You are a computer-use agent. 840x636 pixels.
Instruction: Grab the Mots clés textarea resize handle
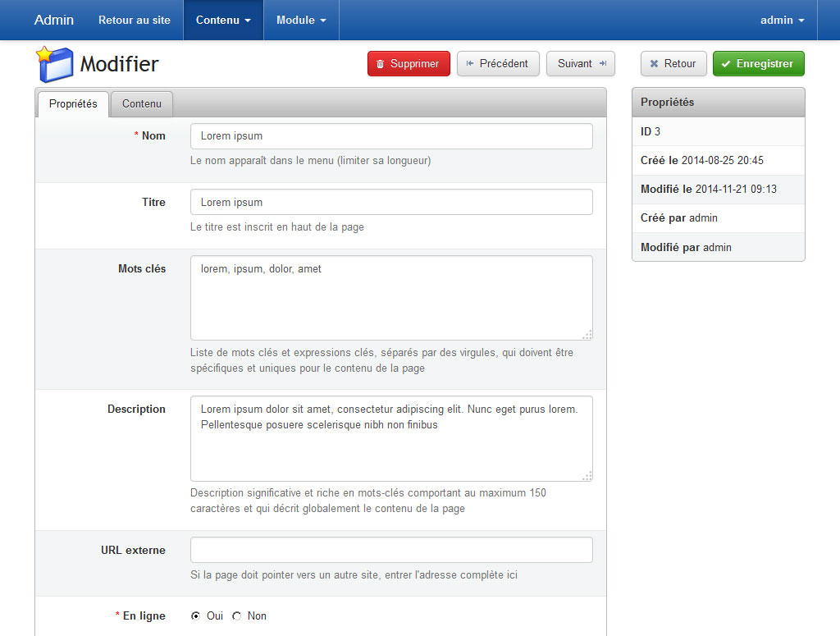pyautogui.click(x=587, y=334)
